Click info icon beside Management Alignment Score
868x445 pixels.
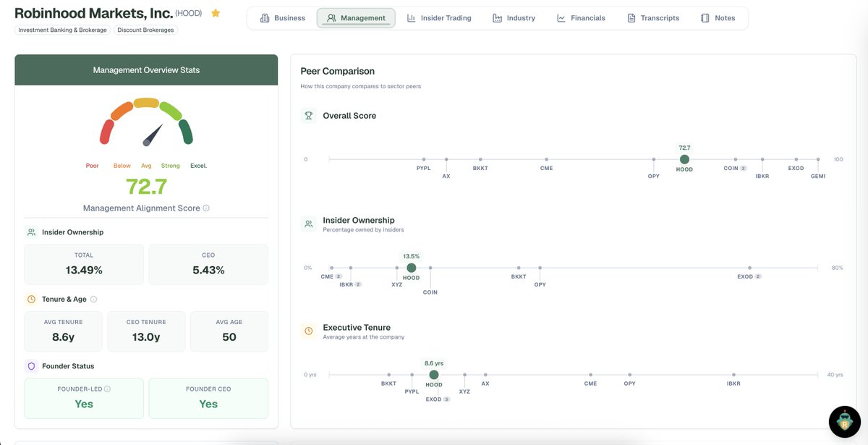(x=206, y=208)
